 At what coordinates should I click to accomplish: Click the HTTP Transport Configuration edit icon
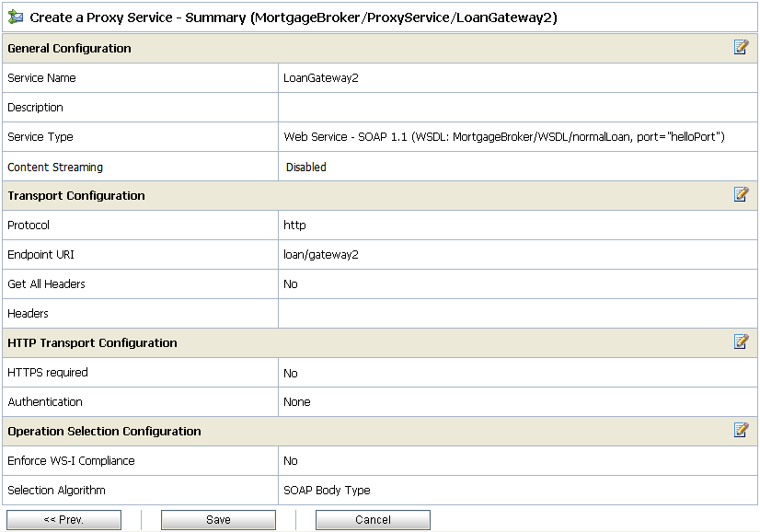point(741,341)
